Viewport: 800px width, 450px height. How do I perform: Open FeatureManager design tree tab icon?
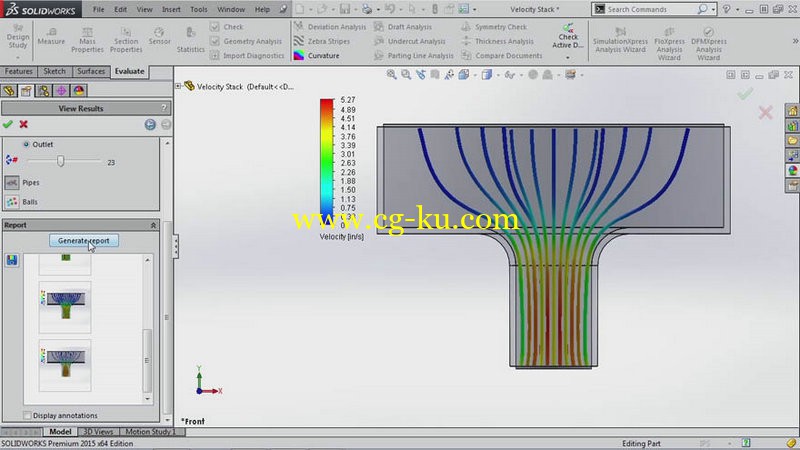pos(9,91)
